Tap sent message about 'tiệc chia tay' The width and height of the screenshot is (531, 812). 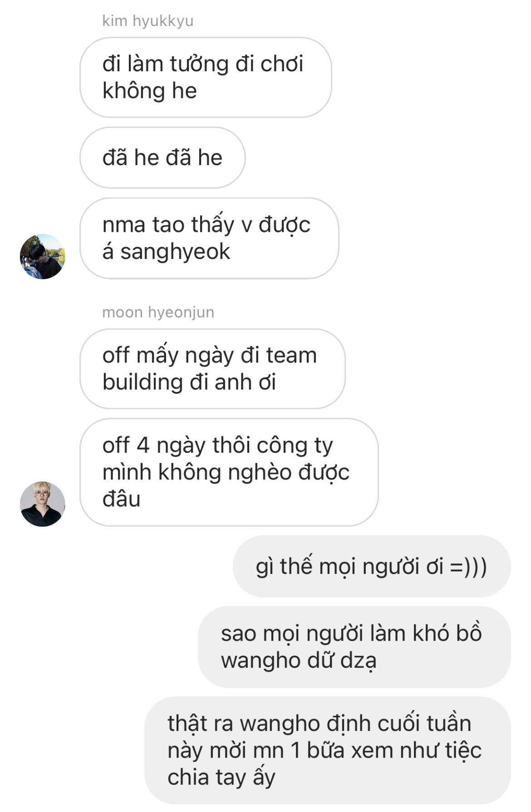[328, 750]
